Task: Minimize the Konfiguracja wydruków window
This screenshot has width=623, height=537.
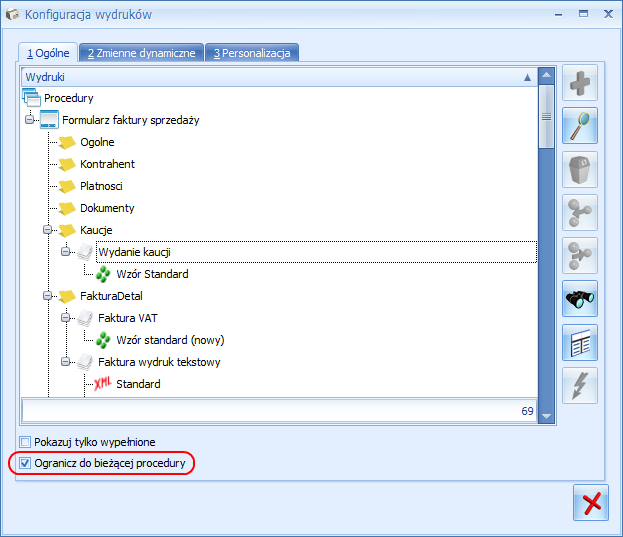Action: [x=559, y=14]
